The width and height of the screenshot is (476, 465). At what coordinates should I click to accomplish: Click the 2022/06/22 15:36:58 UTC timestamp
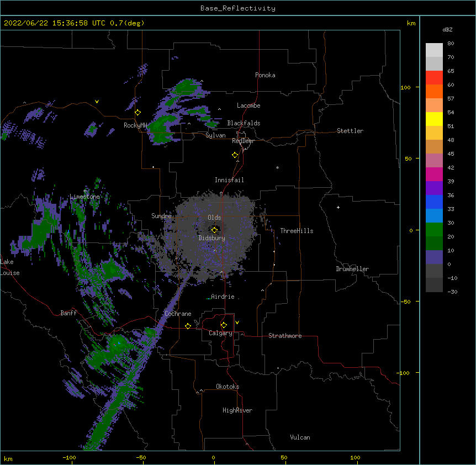[x=55, y=23]
